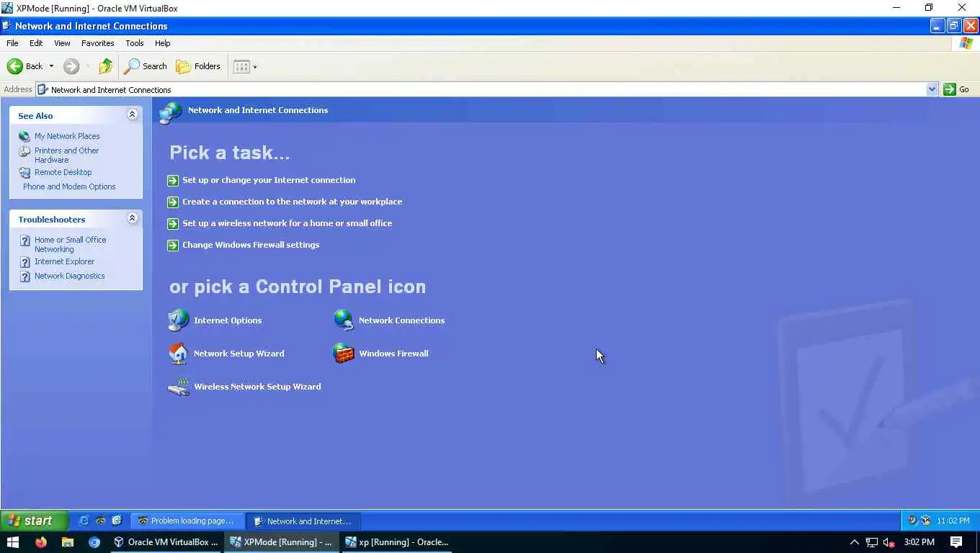Switch to Oracle VM VirtualBox Manager taskbar button
The image size is (980, 553).
pos(166,542)
